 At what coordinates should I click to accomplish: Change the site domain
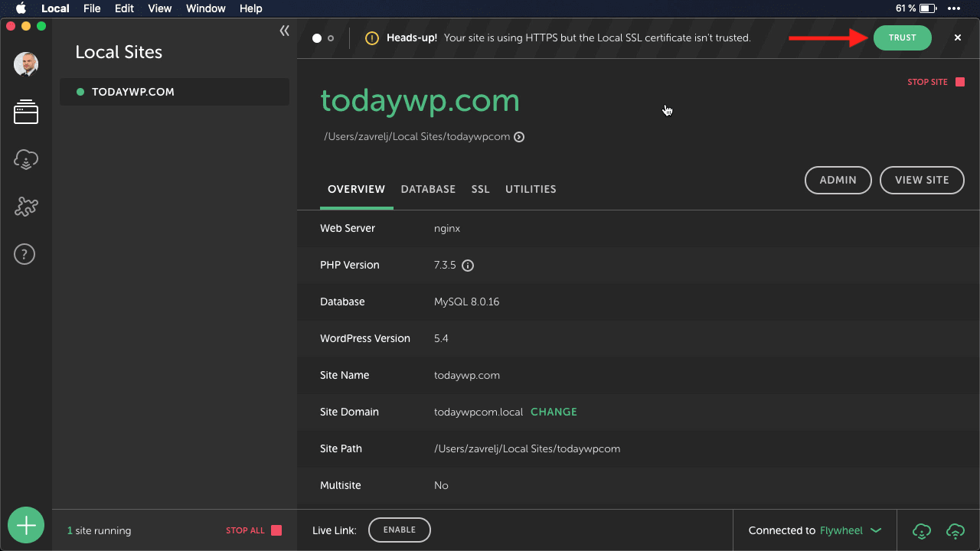554,412
